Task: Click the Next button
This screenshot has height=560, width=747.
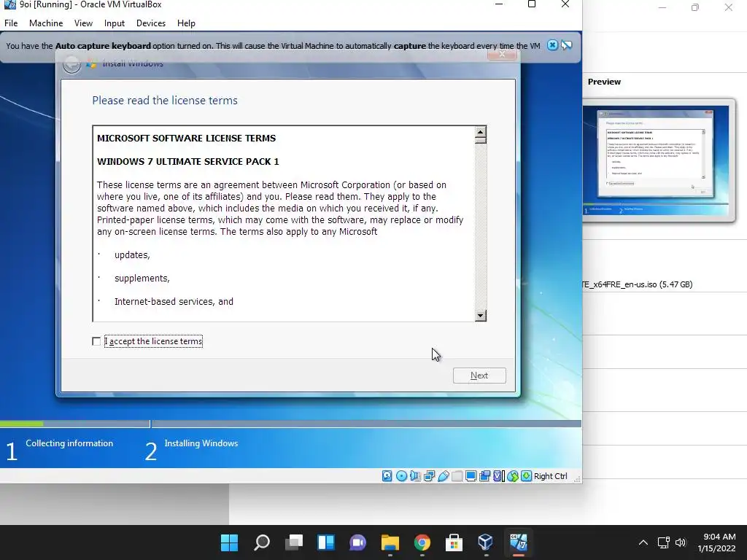Action: click(479, 376)
